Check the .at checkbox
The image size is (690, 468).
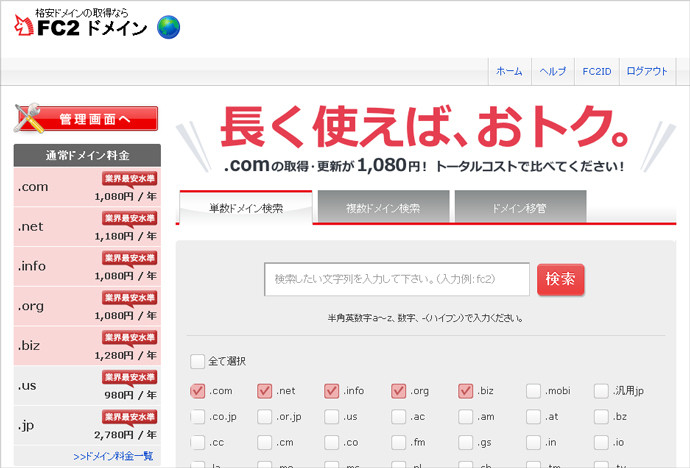click(533, 417)
